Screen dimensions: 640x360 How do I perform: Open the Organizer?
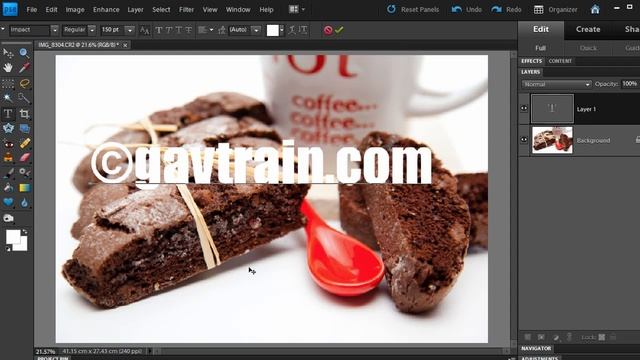556,9
